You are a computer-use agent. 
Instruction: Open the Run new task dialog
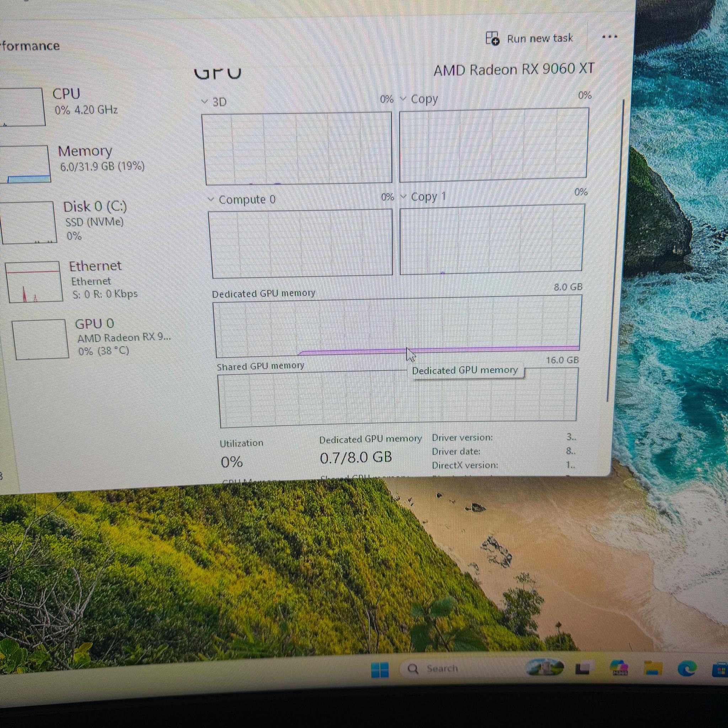[529, 38]
